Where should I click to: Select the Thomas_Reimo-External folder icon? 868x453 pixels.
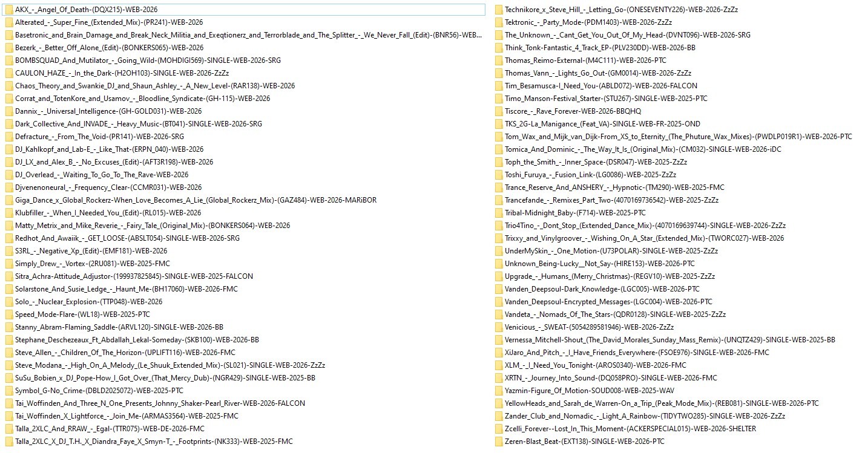498,60
